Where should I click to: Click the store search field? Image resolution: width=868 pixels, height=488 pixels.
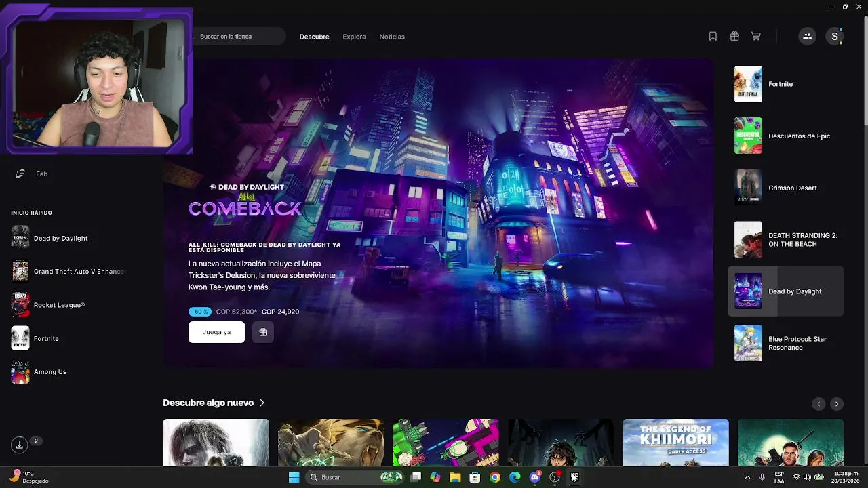(237, 37)
